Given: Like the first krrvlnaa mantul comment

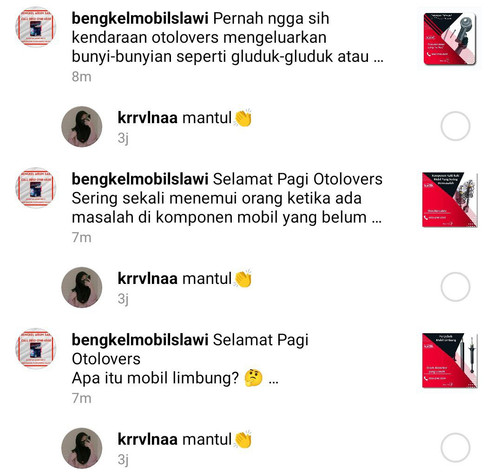Looking at the screenshot, I should (455, 126).
